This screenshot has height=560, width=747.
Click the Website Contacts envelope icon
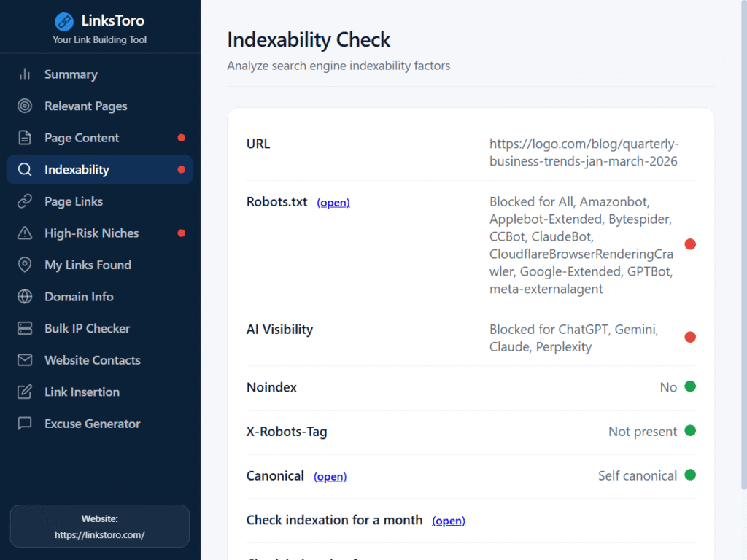tap(25, 360)
